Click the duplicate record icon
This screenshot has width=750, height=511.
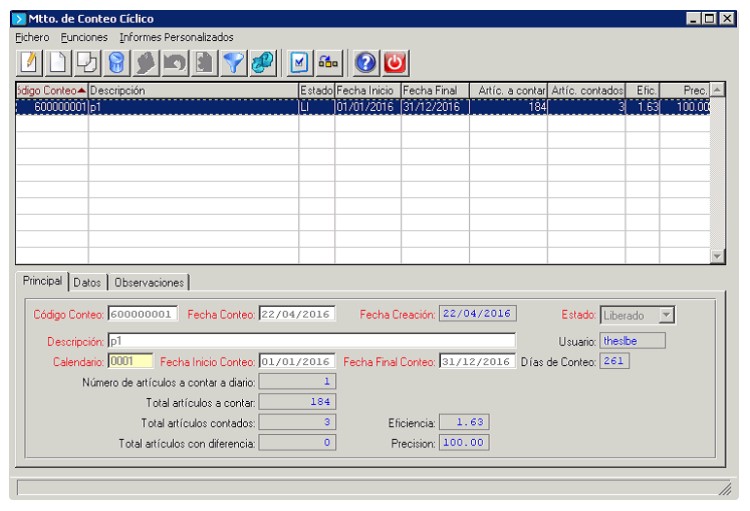(87, 63)
